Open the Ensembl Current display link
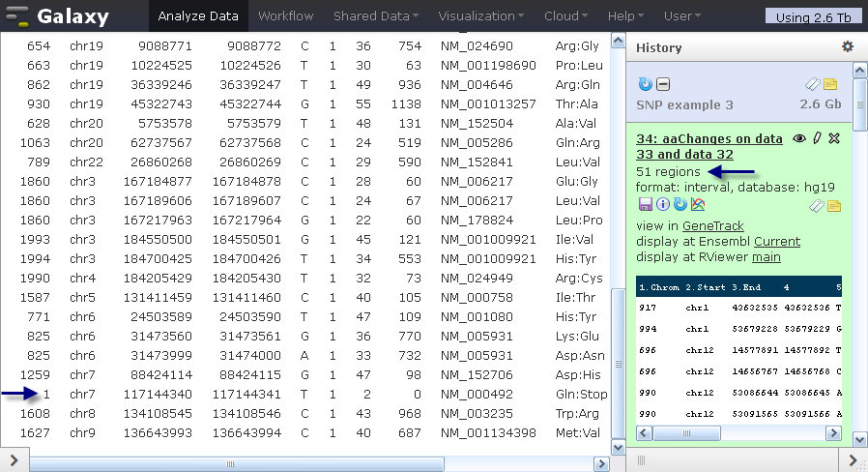The width and height of the screenshot is (868, 472). tap(777, 242)
